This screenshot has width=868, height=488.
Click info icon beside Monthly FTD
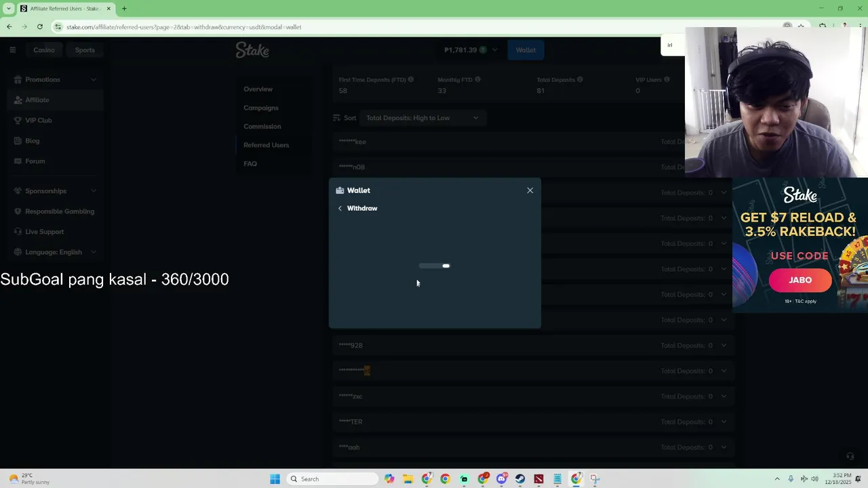tap(477, 79)
